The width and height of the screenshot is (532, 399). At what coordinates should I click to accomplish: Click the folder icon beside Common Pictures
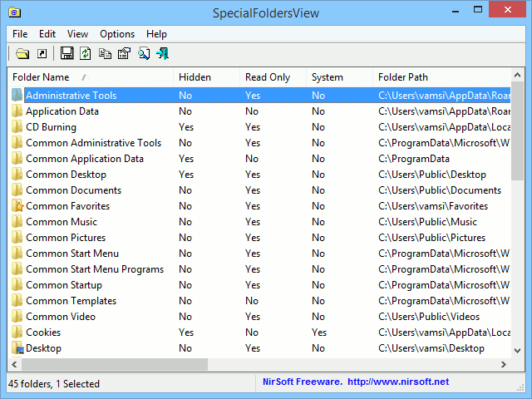[x=17, y=238]
